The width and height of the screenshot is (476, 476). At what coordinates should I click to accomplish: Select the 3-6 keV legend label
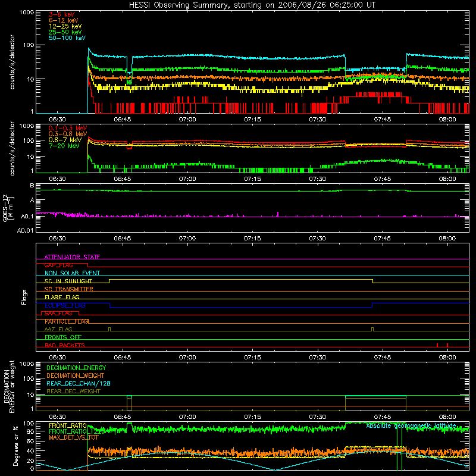tap(61, 14)
